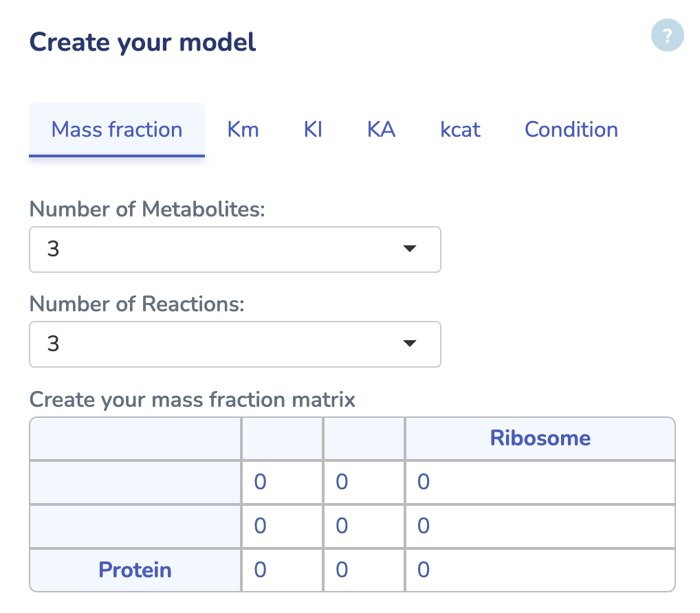Viewport: 700px width, 613px height.
Task: Open the Condition tab
Action: click(x=571, y=129)
